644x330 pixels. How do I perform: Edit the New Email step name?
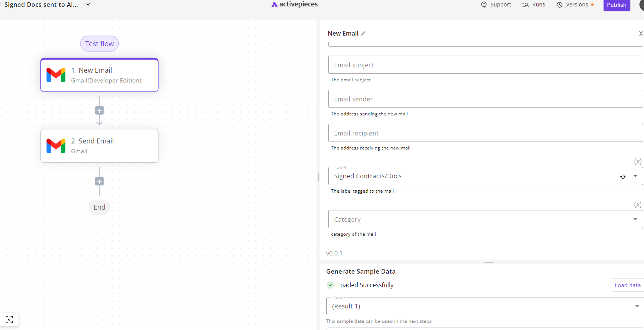[363, 33]
